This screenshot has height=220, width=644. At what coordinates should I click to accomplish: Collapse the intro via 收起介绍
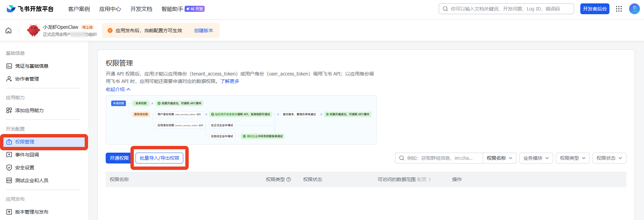click(x=118, y=89)
